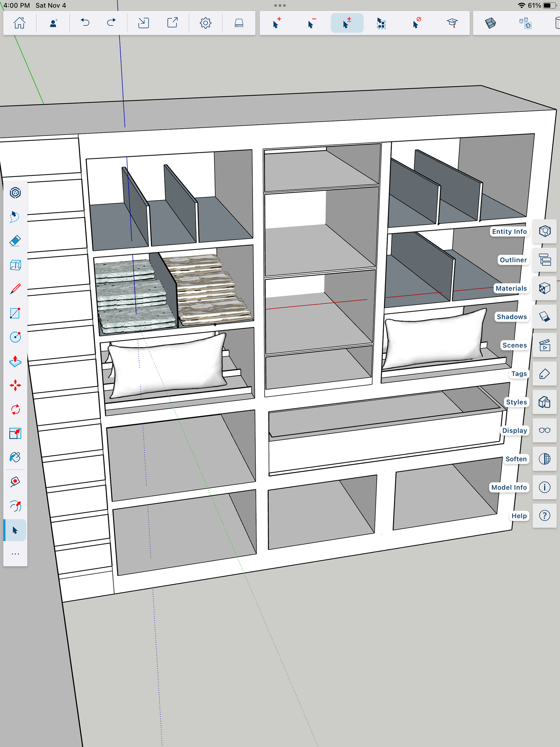Undo the last action
Viewport: 560px width, 747px height.
tap(85, 23)
